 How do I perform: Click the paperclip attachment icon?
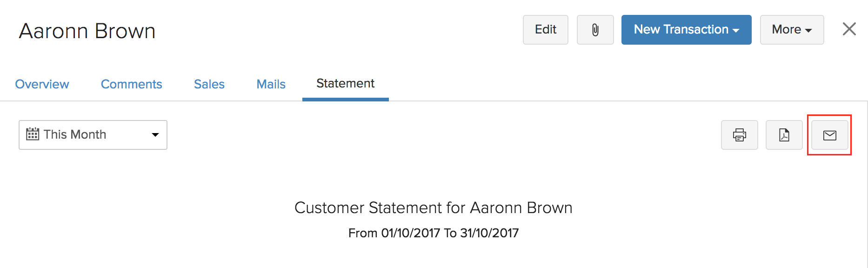click(595, 30)
